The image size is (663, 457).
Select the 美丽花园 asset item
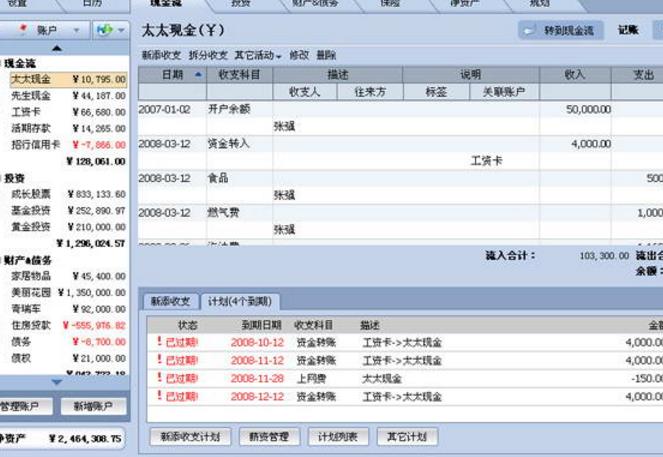point(68,293)
